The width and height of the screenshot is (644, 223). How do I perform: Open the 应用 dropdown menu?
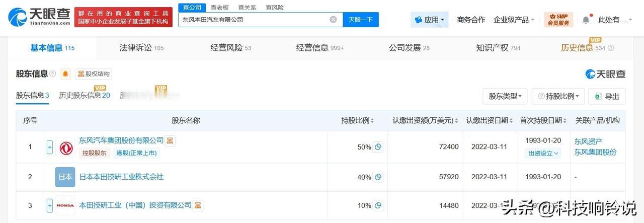point(429,20)
